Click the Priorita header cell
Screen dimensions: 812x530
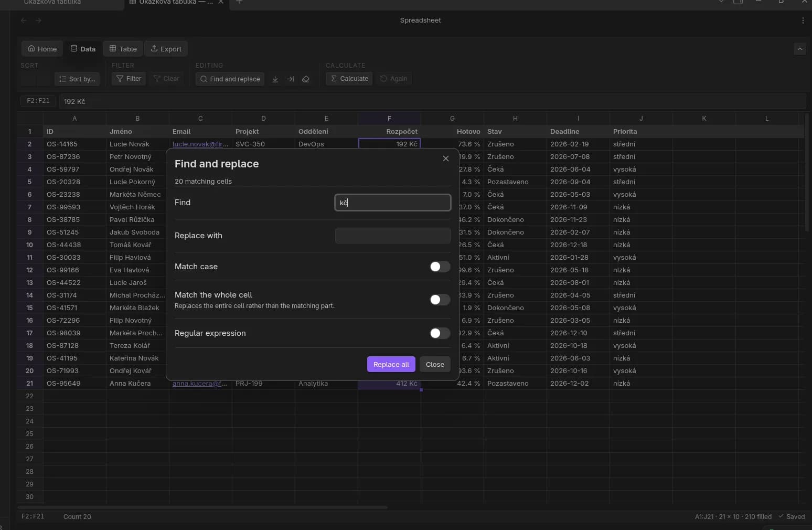click(x=641, y=131)
